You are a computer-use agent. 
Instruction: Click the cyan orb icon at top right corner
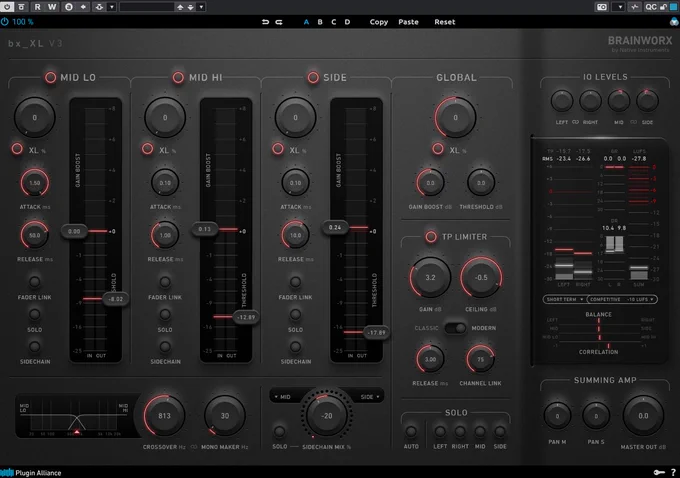[x=674, y=21]
